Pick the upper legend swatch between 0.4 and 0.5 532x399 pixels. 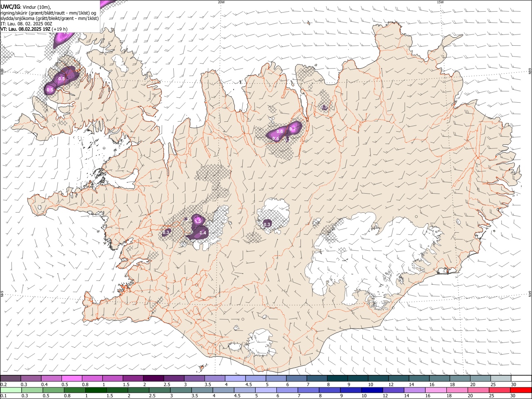(52, 378)
